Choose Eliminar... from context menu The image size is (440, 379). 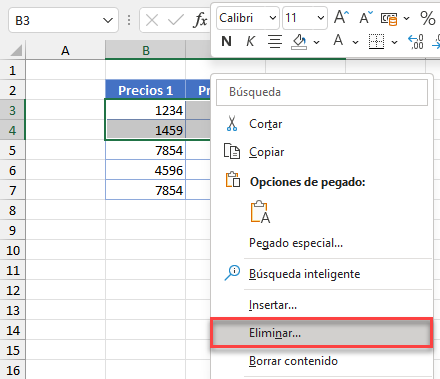click(322, 333)
